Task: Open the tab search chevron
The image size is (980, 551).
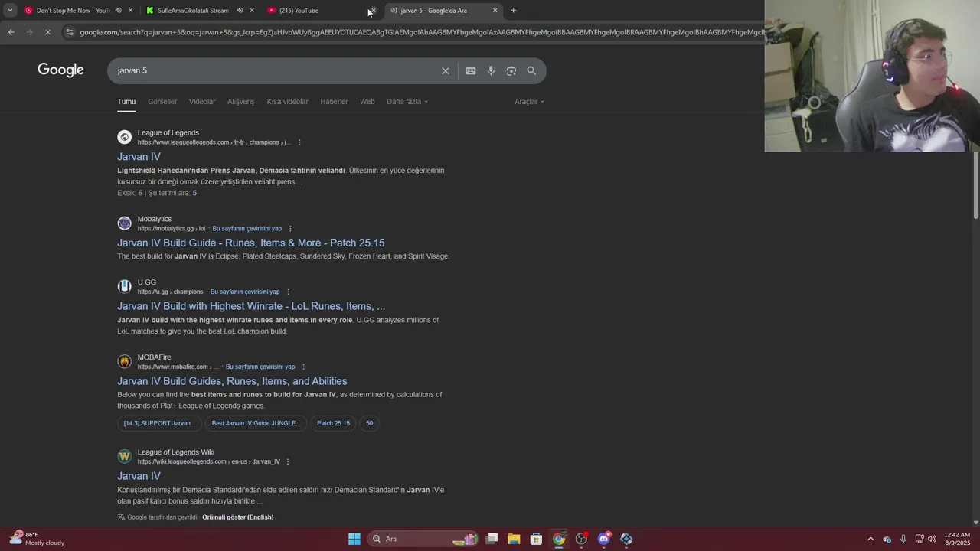Action: (x=10, y=10)
